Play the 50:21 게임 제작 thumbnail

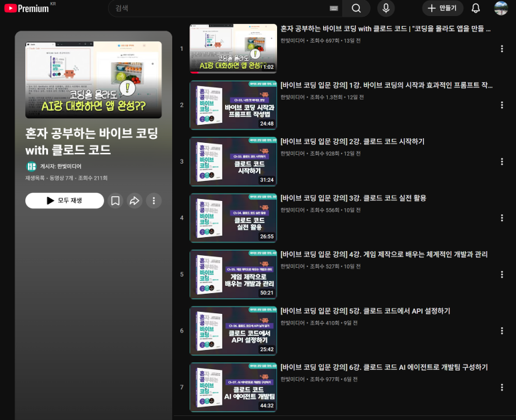(233, 274)
